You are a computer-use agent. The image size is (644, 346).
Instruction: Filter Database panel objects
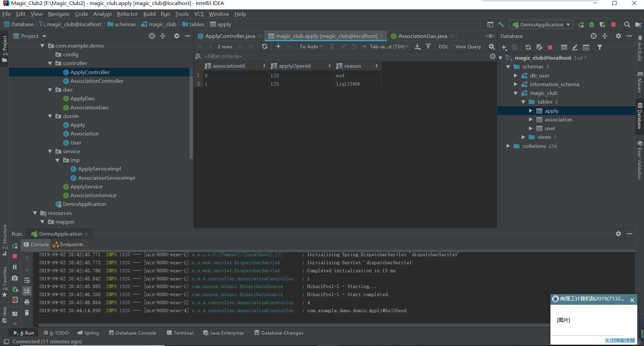[x=600, y=47]
